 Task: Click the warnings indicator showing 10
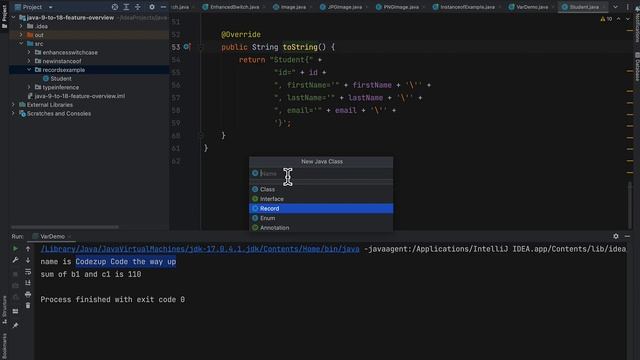click(606, 19)
